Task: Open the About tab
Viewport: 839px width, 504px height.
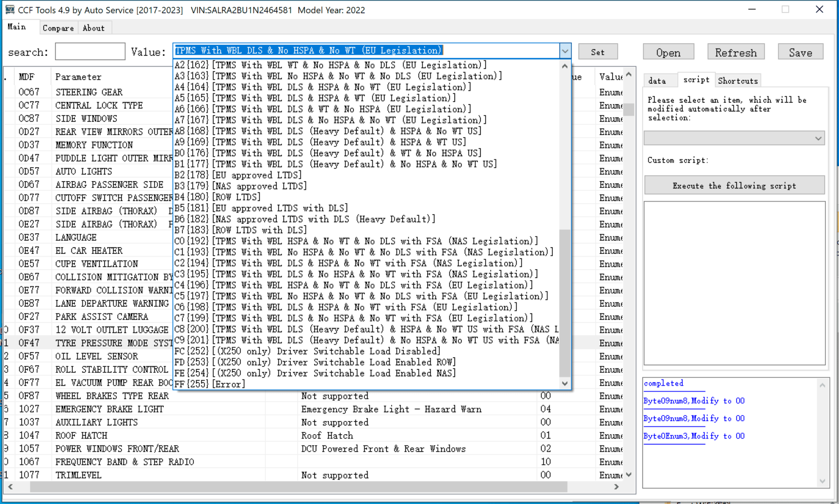Action: [x=93, y=28]
